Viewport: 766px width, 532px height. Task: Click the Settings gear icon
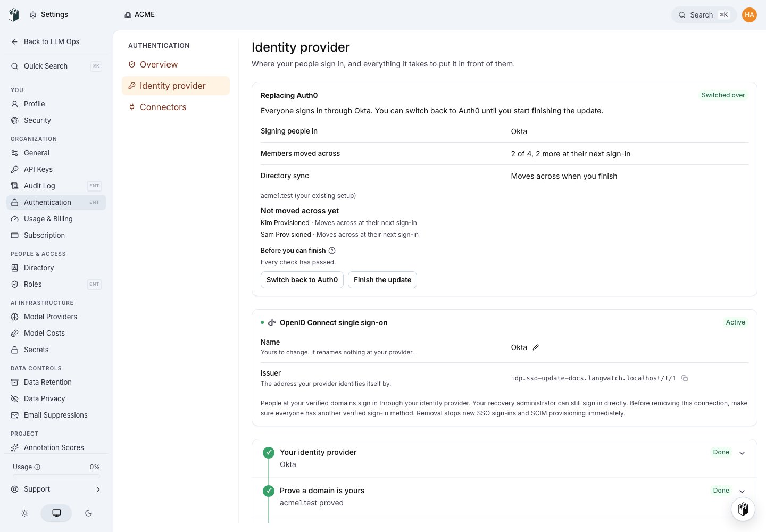33,15
